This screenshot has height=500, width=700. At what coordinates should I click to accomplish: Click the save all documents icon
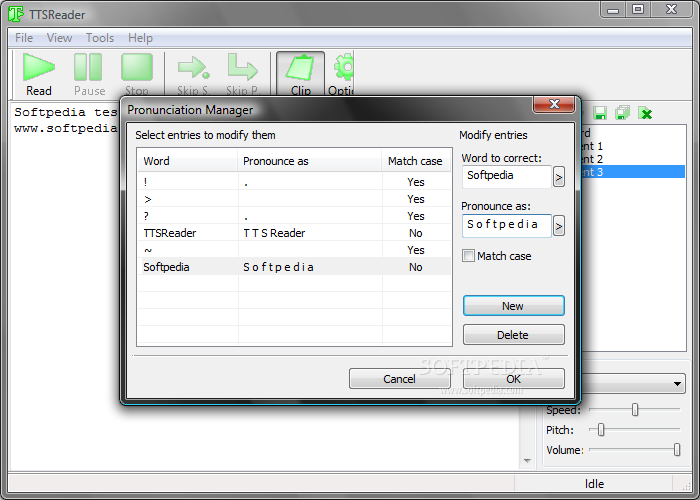tap(622, 113)
